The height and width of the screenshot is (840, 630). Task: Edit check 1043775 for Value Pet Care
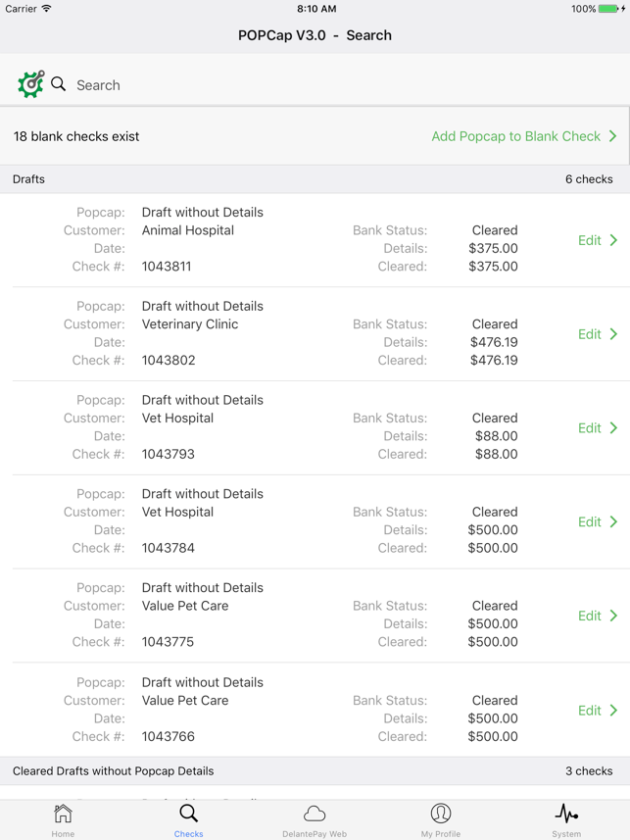coord(590,616)
